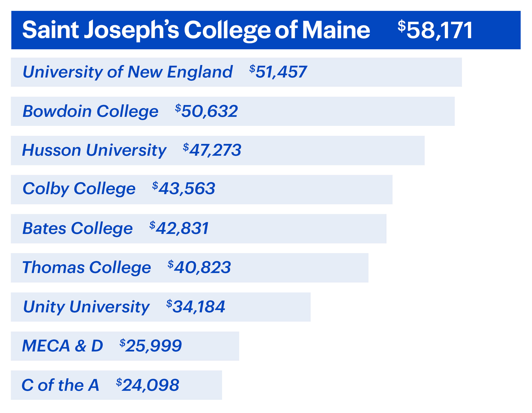The width and height of the screenshot is (532, 413).
Task: Click the Husson University label
Action: (x=94, y=150)
